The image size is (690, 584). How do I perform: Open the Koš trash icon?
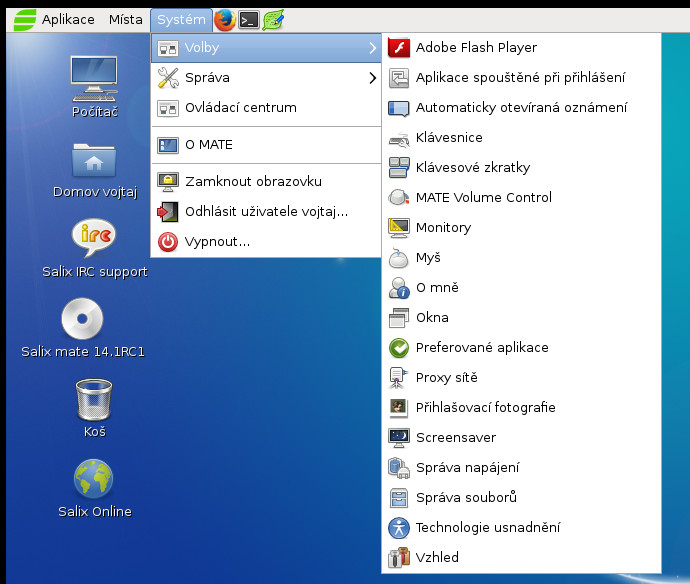click(94, 408)
